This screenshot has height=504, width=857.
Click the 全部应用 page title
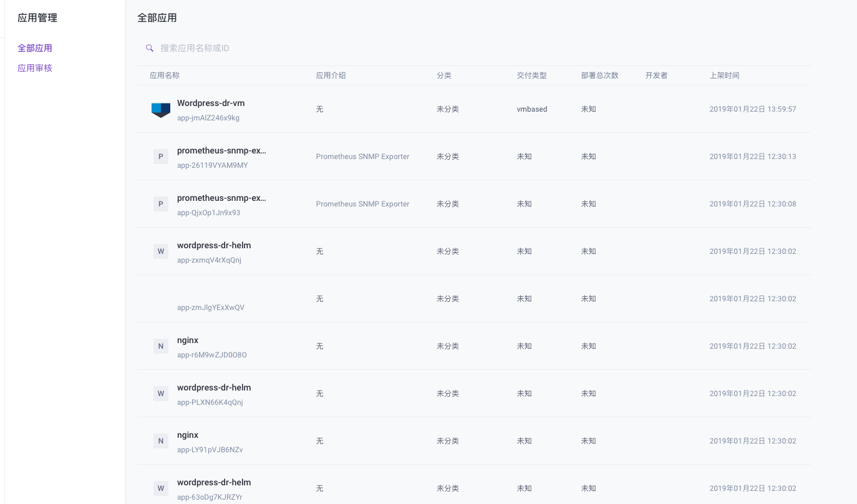tap(157, 18)
